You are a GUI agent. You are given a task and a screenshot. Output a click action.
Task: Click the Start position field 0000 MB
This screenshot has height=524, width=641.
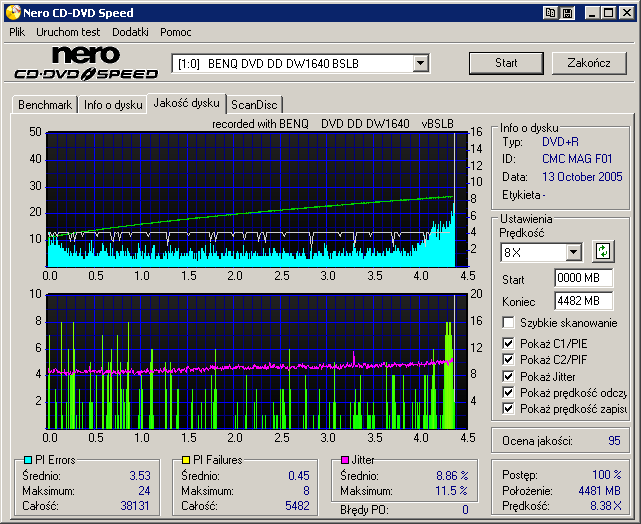pos(583,278)
